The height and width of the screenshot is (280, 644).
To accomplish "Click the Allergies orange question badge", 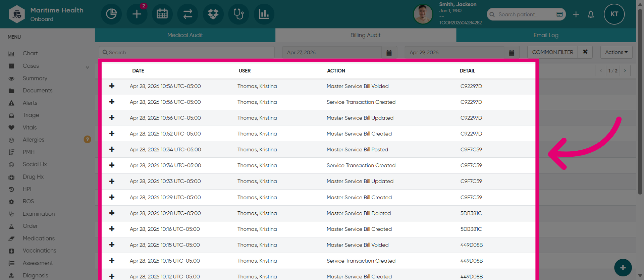I will point(87,139).
